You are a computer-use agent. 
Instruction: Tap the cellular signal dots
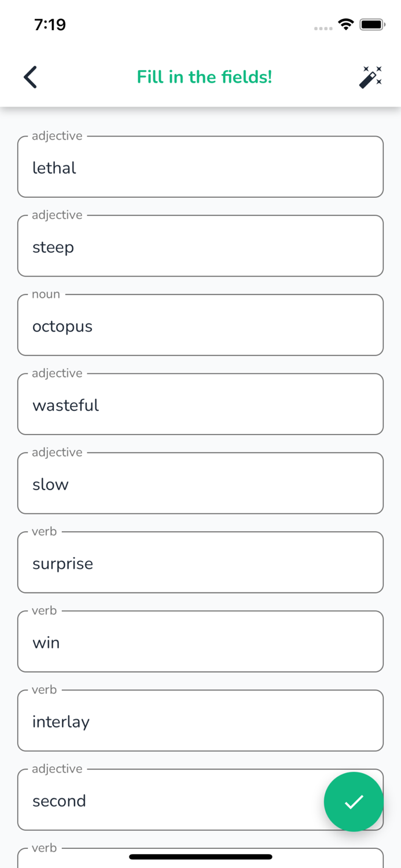tap(323, 28)
